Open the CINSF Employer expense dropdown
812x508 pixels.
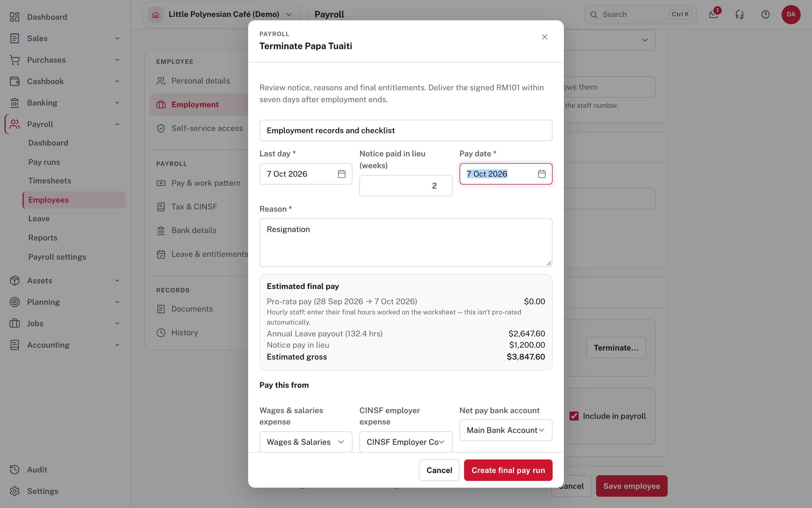click(x=406, y=442)
